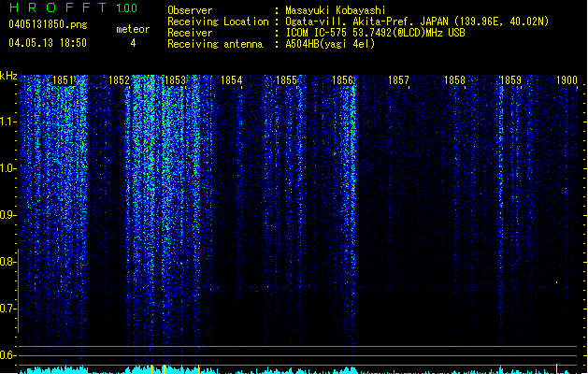This screenshot has width=588, height=374.
Task: Click the Receiver label
Action: [x=190, y=33]
